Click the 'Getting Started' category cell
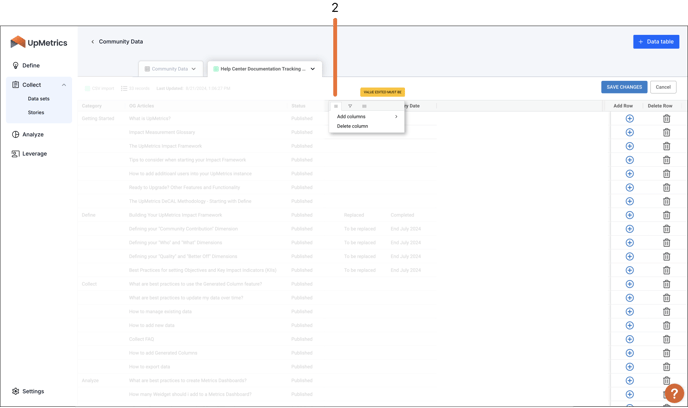Viewport: 688px width, 408px height. coord(98,118)
